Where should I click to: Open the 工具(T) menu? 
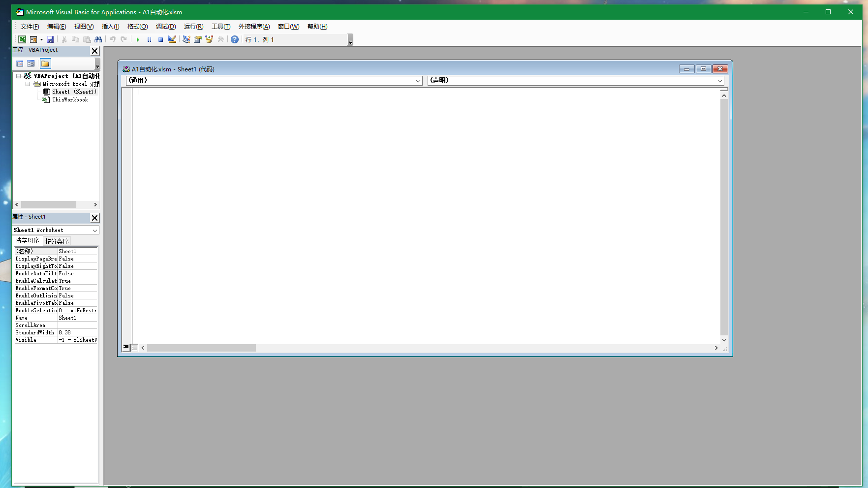(x=221, y=27)
